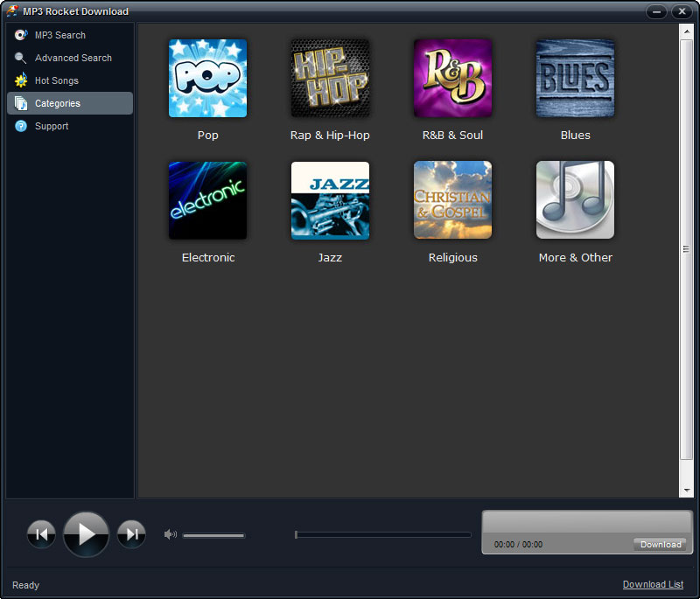Screen dimensions: 700x599
Task: Open the music note More & Other artwork
Action: pos(575,200)
